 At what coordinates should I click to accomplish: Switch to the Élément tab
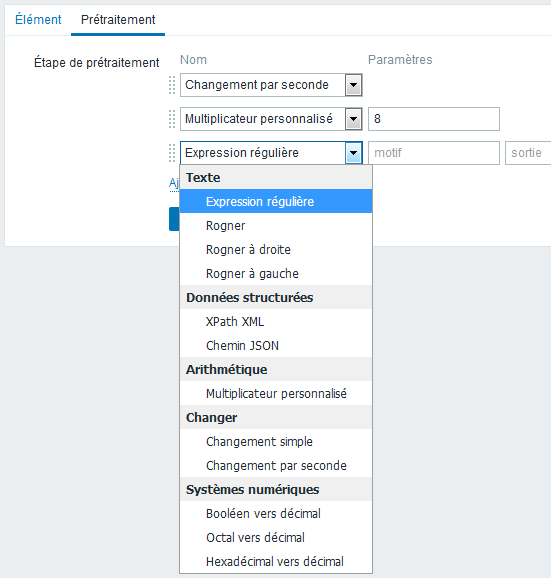(x=38, y=20)
